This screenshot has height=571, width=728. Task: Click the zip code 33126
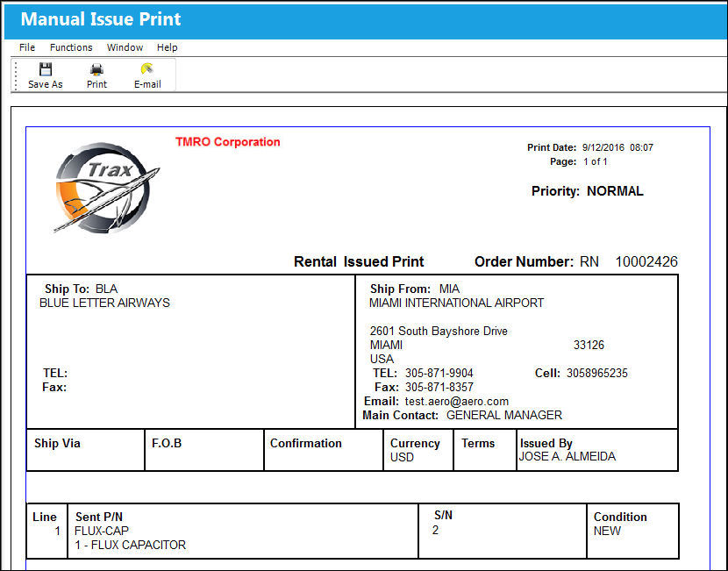(x=589, y=345)
